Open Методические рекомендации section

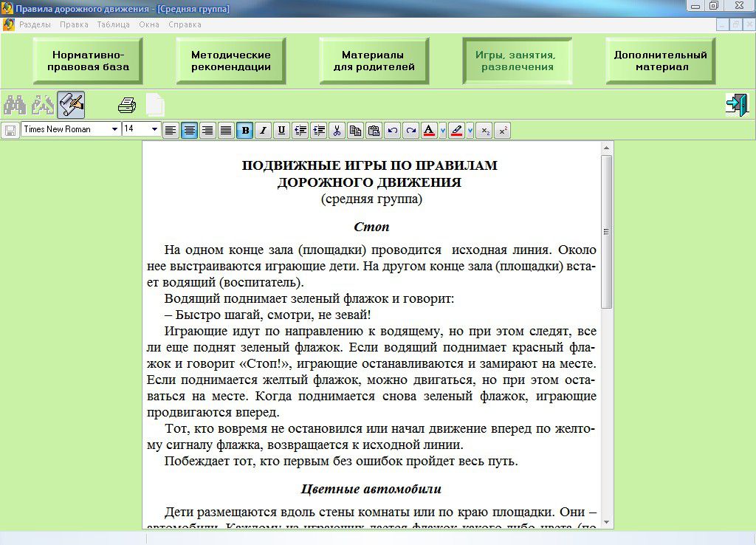click(x=231, y=61)
